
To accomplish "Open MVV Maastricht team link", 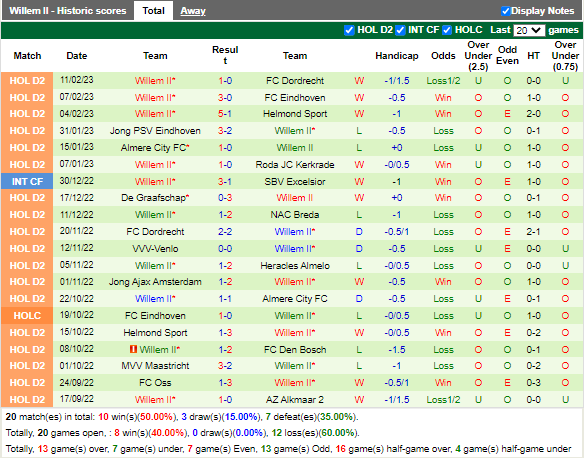I will click(155, 366).
